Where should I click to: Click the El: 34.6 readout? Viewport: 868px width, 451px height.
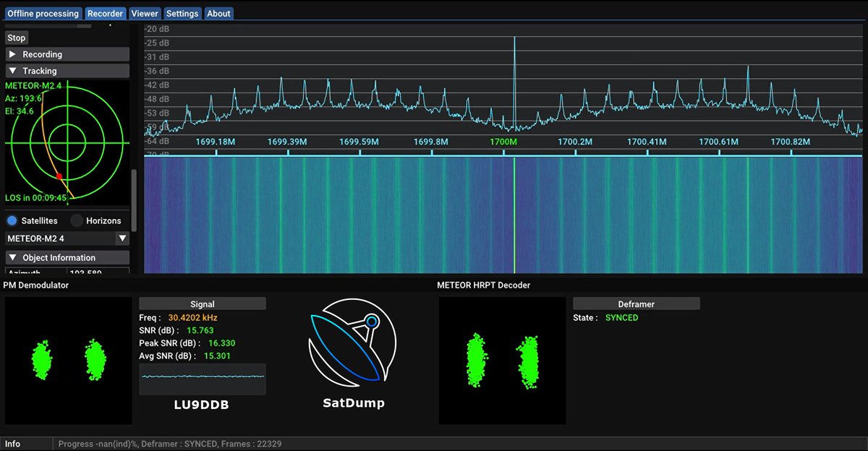coord(20,111)
